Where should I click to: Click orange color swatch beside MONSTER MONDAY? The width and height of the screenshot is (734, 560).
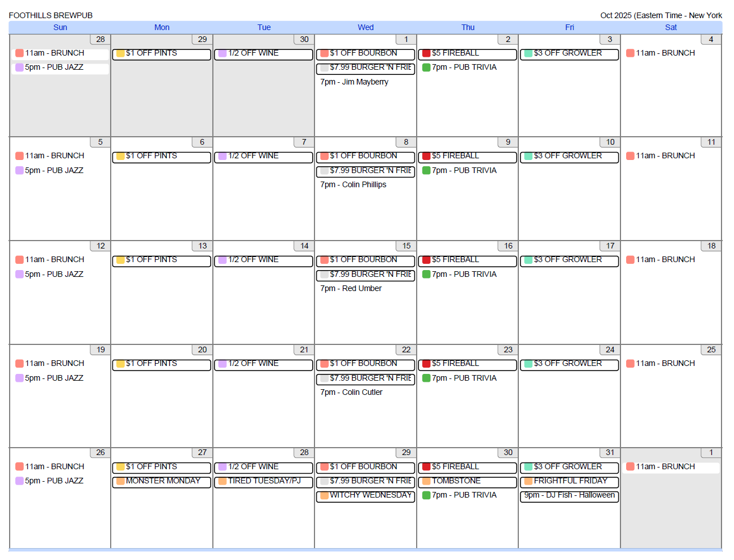[x=120, y=481]
